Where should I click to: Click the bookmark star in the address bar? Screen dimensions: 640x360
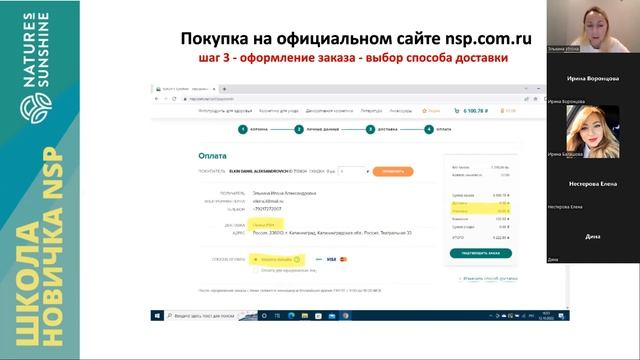point(536,99)
